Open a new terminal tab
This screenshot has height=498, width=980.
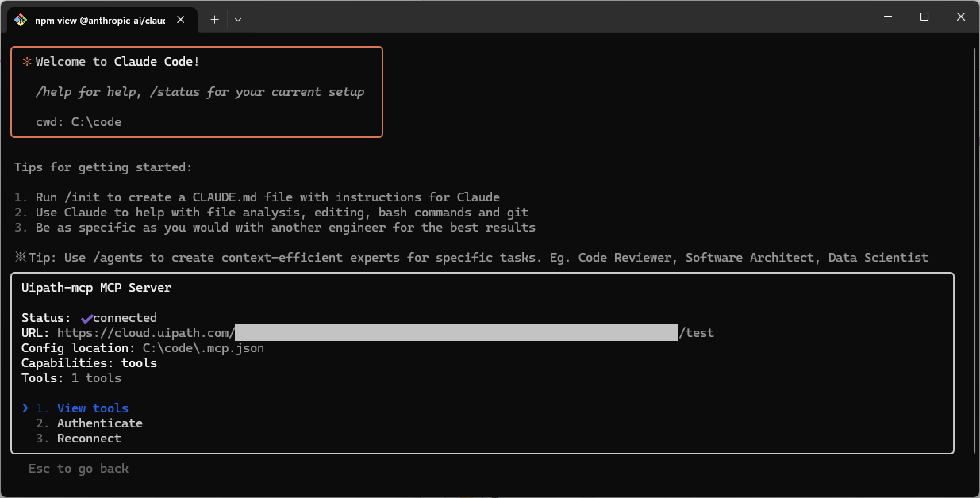[214, 20]
